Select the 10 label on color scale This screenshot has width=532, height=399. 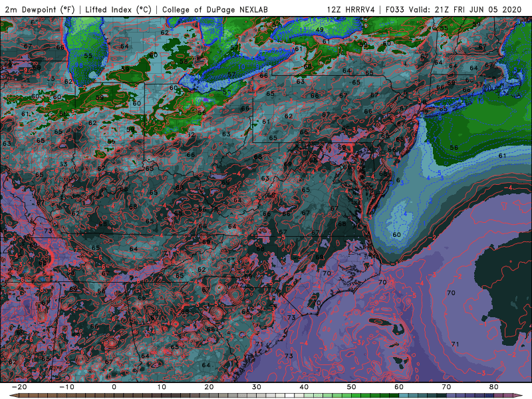click(x=162, y=387)
